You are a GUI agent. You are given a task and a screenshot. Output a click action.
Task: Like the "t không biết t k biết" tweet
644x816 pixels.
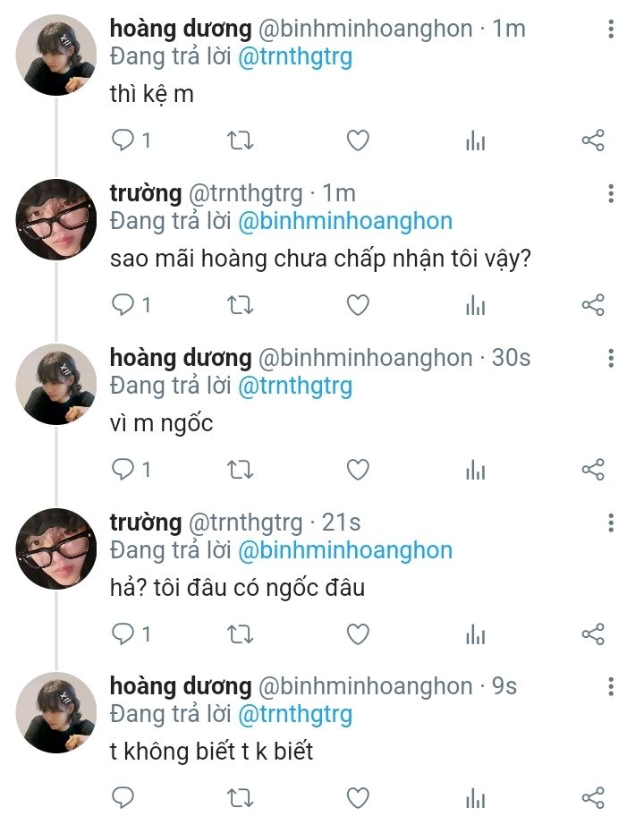coord(358,797)
